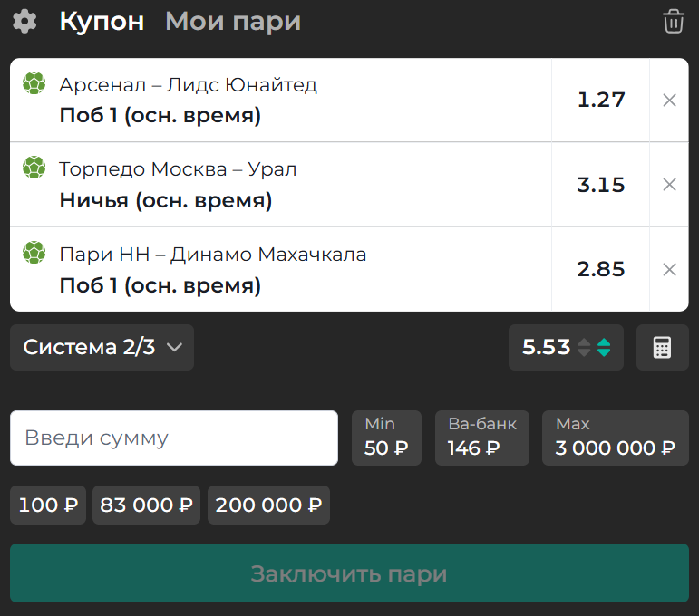
Task: Set the stake to Max 3 000 000 ₽
Action: 615,438
